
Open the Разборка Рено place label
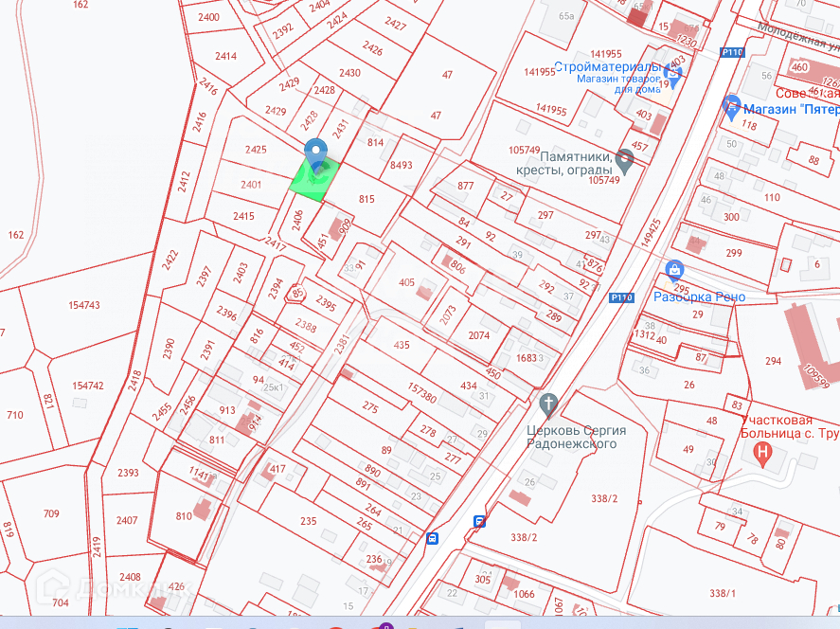tap(699, 297)
